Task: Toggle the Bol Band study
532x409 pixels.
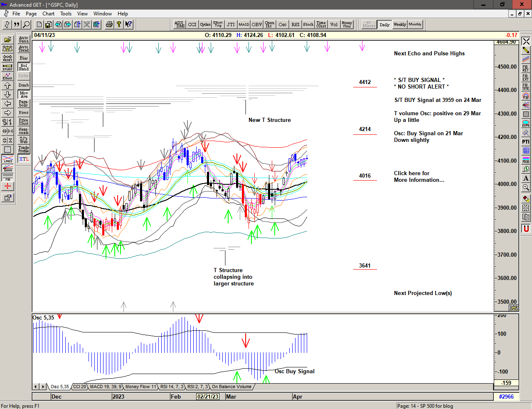Action: pyautogui.click(x=24, y=67)
